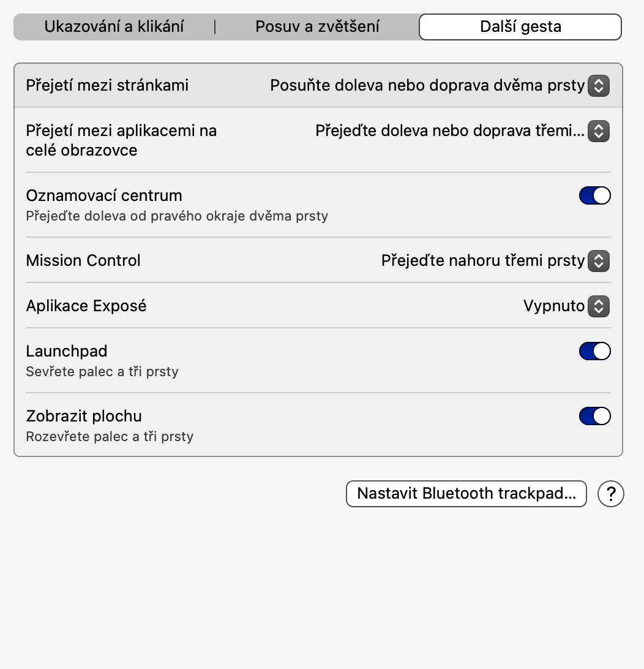Select the Další gesta tab
The image size is (644, 669).
[x=520, y=27]
